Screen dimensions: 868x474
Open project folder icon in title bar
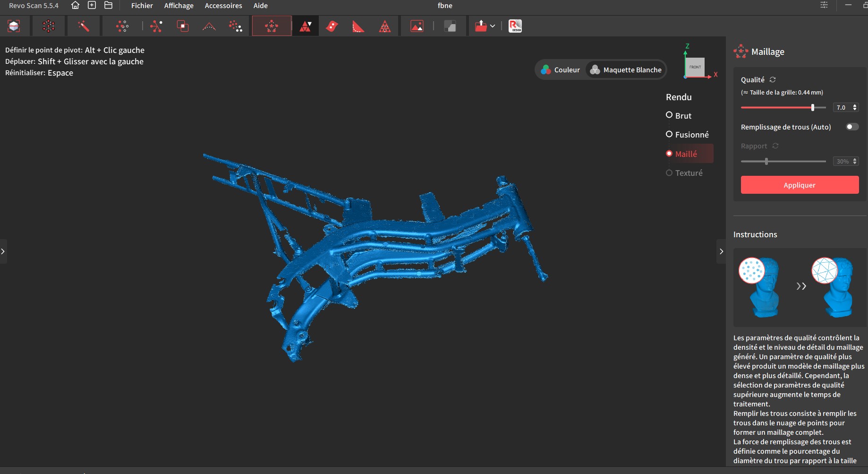pos(108,6)
